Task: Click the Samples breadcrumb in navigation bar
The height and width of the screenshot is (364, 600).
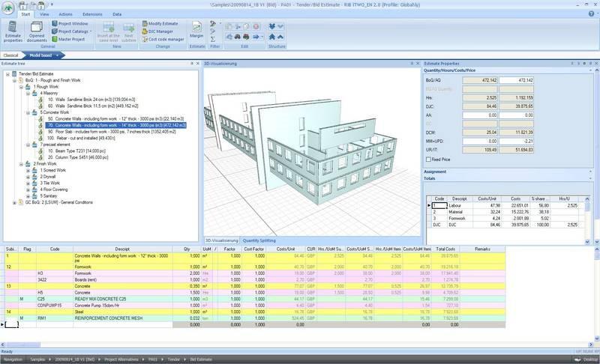Action: [37, 360]
